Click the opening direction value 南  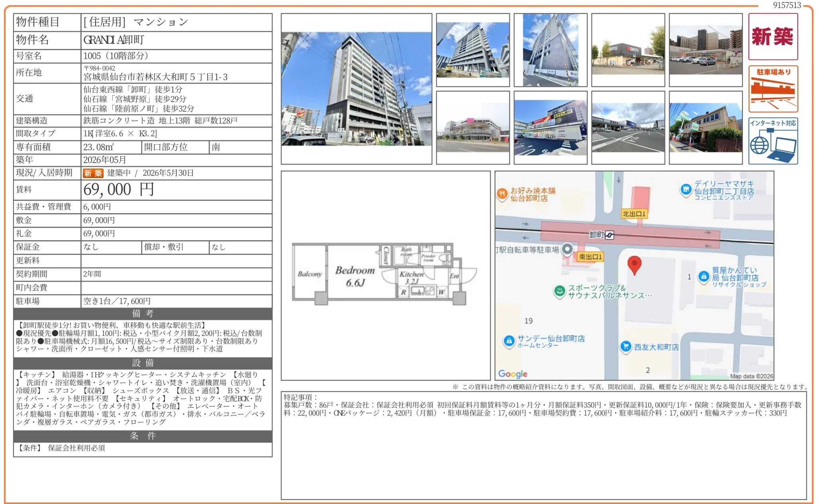(x=216, y=147)
